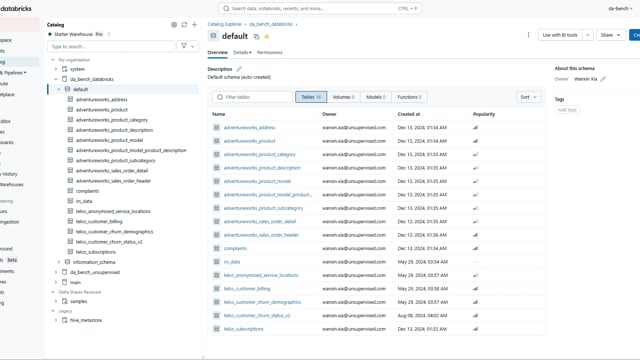Viewport: 640px width, 360px height.
Task: Click the Add tags button
Action: coord(567,110)
